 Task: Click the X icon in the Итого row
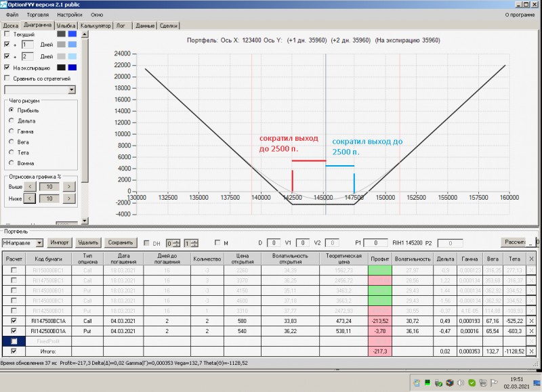click(x=531, y=351)
